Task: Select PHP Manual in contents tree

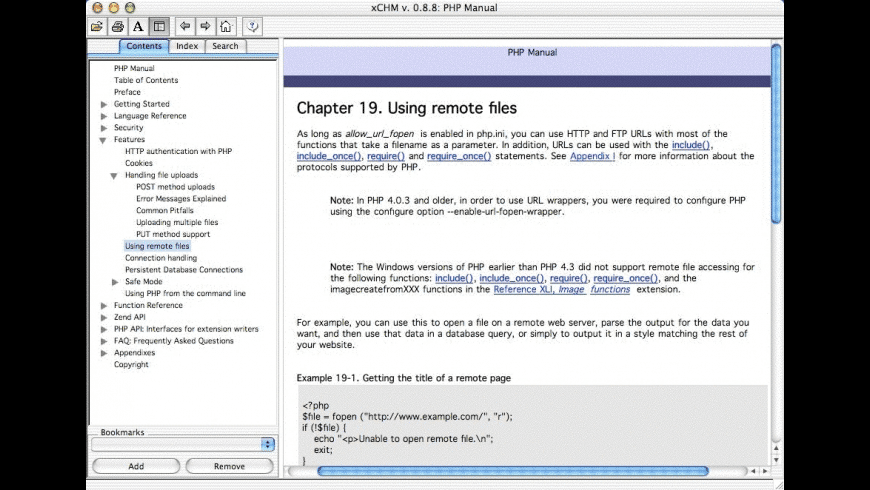Action: point(134,68)
